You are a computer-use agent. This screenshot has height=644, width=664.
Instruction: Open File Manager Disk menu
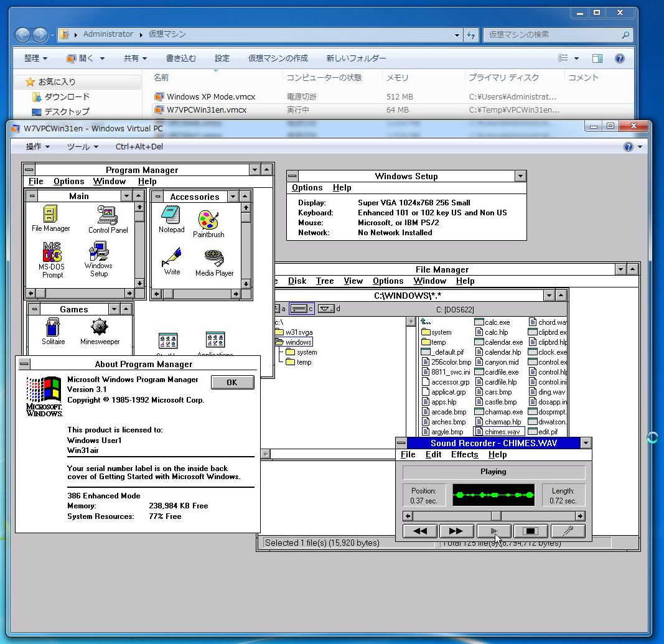click(x=297, y=281)
